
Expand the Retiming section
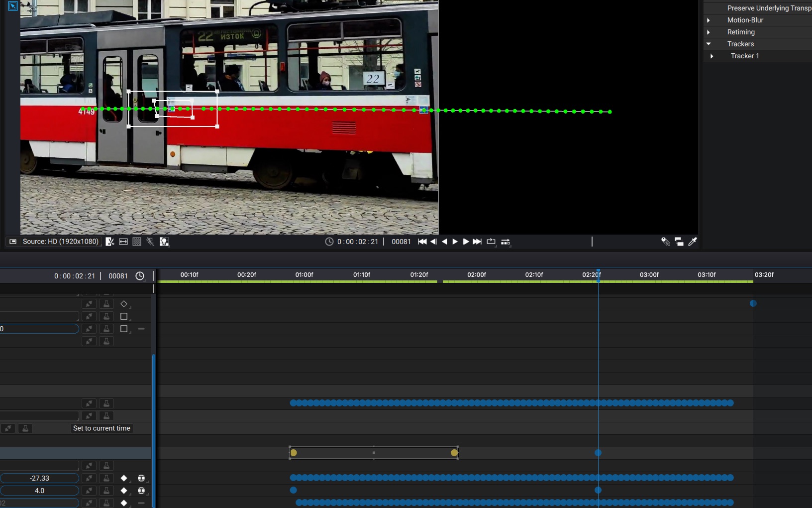click(709, 32)
